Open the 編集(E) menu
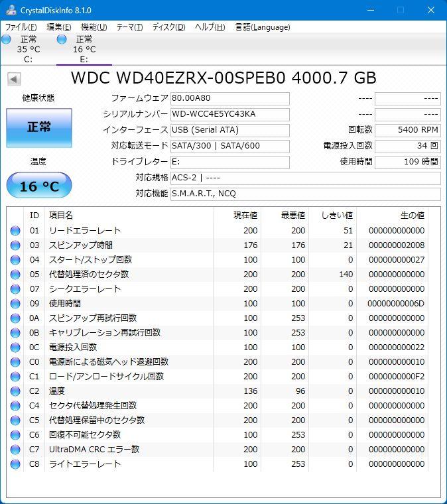The width and height of the screenshot is (447, 504). [59, 27]
